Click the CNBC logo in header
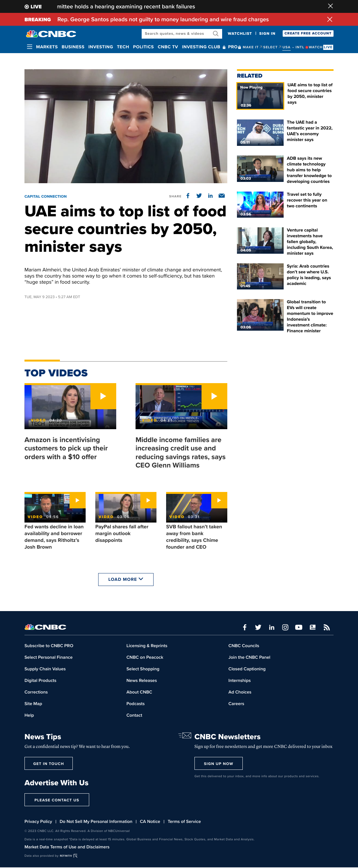This screenshot has width=358, height=868. (51, 34)
